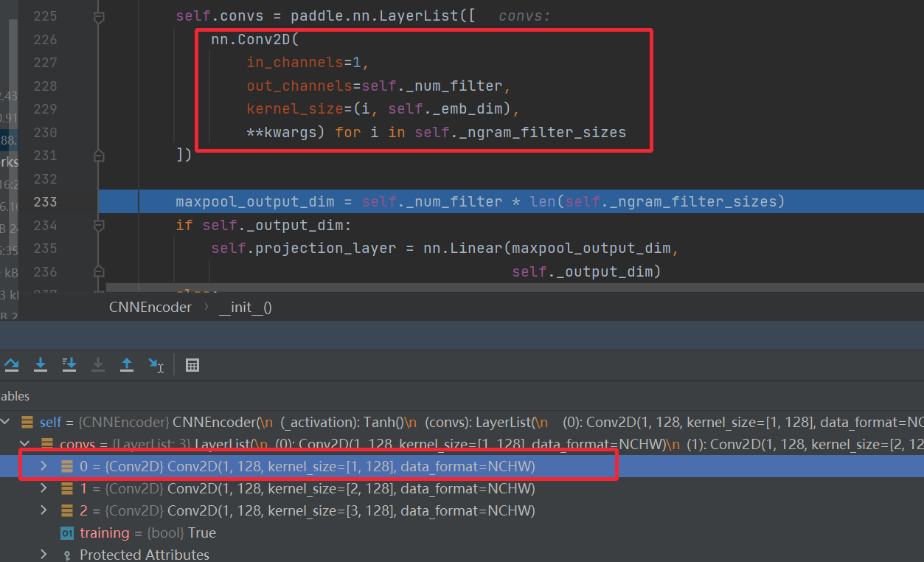Toggle code fold marker at line 225
Viewport: 924px width, 562px height.
click(99, 16)
